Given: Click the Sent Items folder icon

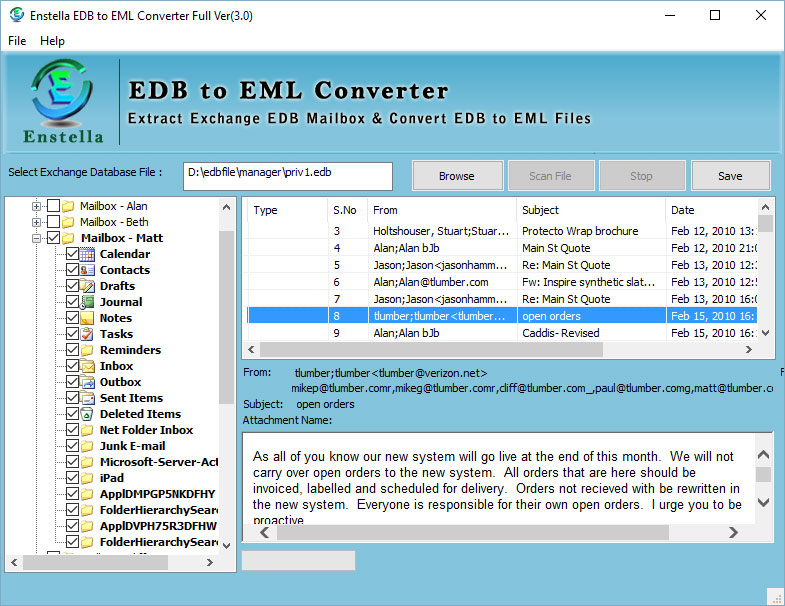Looking at the screenshot, I should click(x=88, y=398).
